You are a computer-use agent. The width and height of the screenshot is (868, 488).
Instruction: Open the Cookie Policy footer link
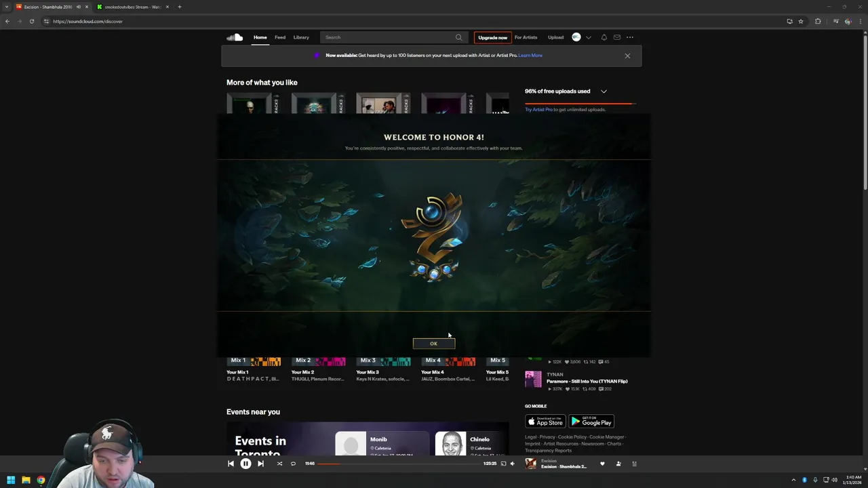coord(572,437)
